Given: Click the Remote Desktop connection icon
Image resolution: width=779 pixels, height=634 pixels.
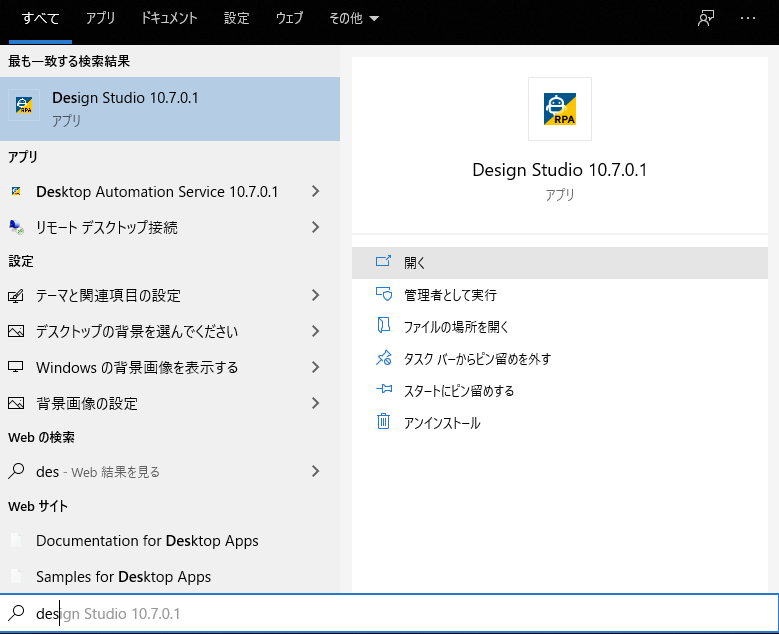Looking at the screenshot, I should coord(16,227).
